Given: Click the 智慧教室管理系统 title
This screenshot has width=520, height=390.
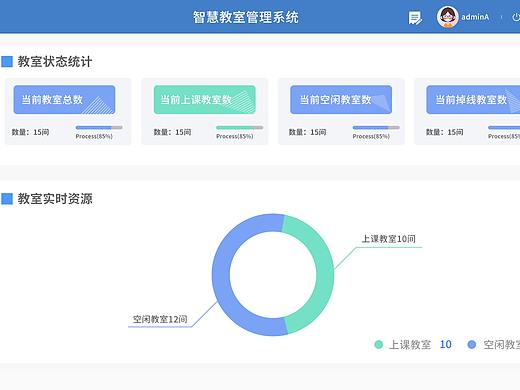Looking at the screenshot, I should coord(246,17).
